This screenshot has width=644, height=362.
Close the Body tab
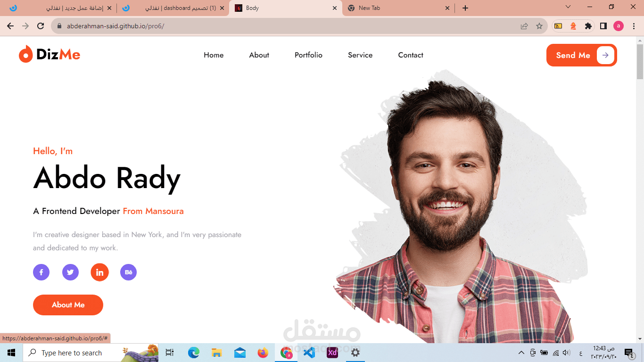335,8
